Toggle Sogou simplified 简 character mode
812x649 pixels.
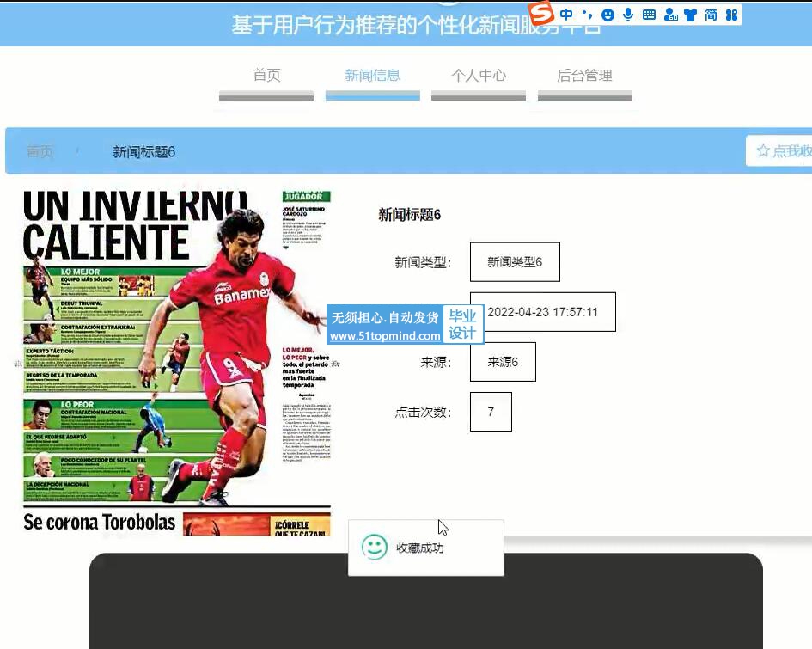[x=711, y=15]
